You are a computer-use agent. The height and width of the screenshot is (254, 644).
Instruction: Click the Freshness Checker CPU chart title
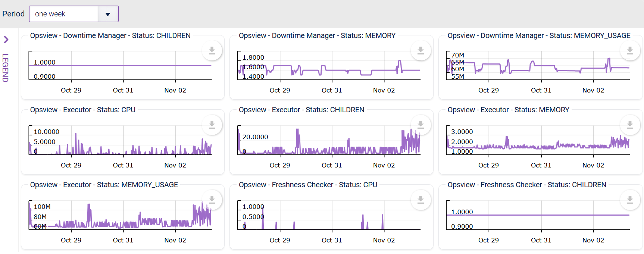click(308, 185)
